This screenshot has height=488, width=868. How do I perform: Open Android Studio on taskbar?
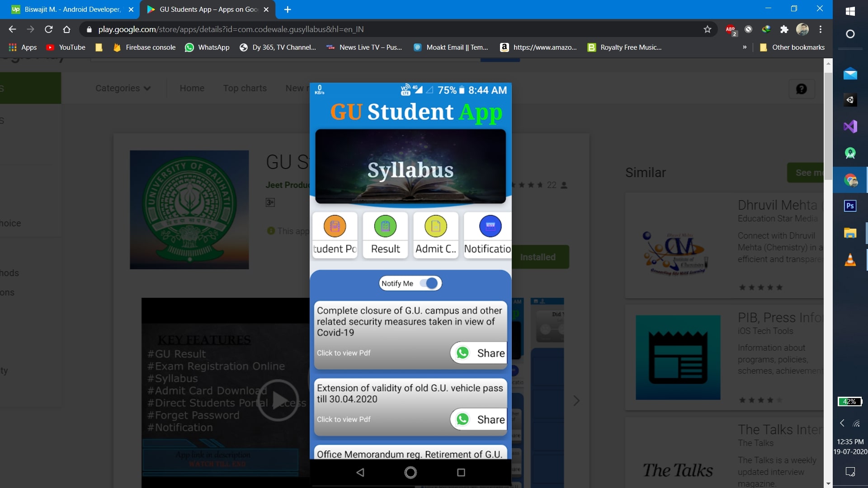point(850,153)
